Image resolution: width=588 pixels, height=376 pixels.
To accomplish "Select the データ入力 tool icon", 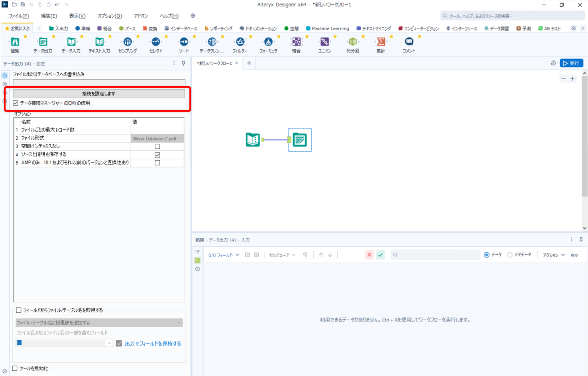I will 71,42.
